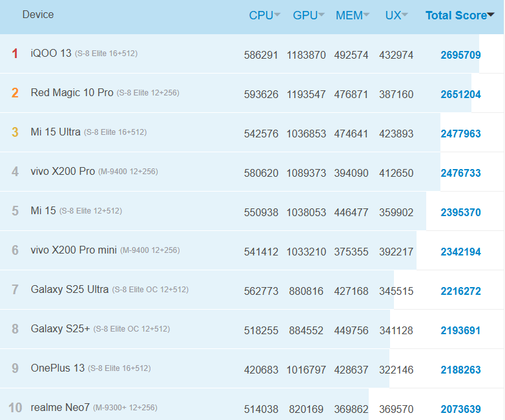Sort by Total Score header
505x420 pixels.
460,15
